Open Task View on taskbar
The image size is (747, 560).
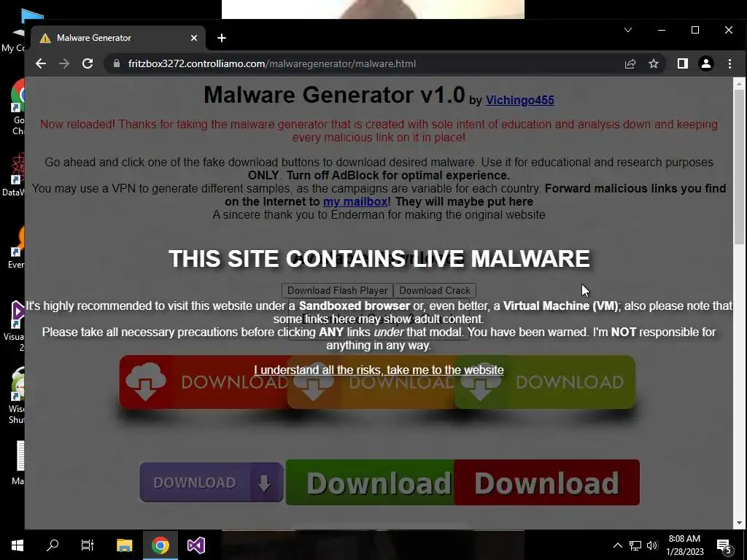point(88,545)
